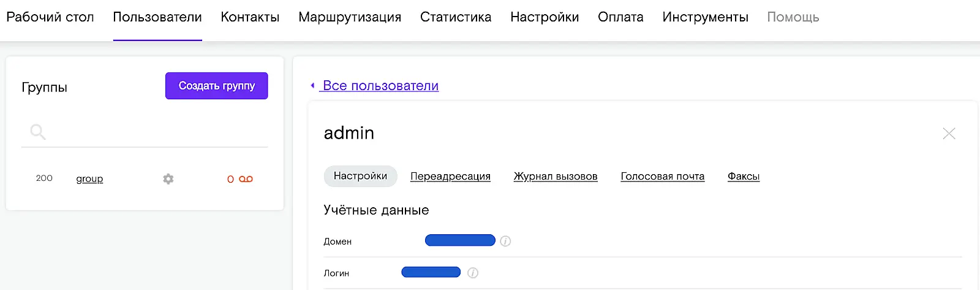Close the admin user panel
This screenshot has width=980, height=290.
949,134
